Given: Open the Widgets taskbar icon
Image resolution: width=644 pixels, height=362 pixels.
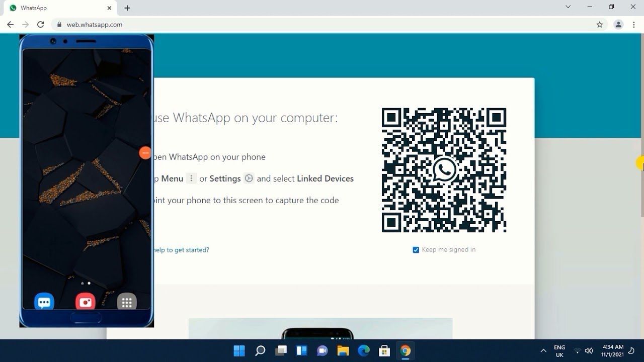Looking at the screenshot, I should [x=301, y=350].
